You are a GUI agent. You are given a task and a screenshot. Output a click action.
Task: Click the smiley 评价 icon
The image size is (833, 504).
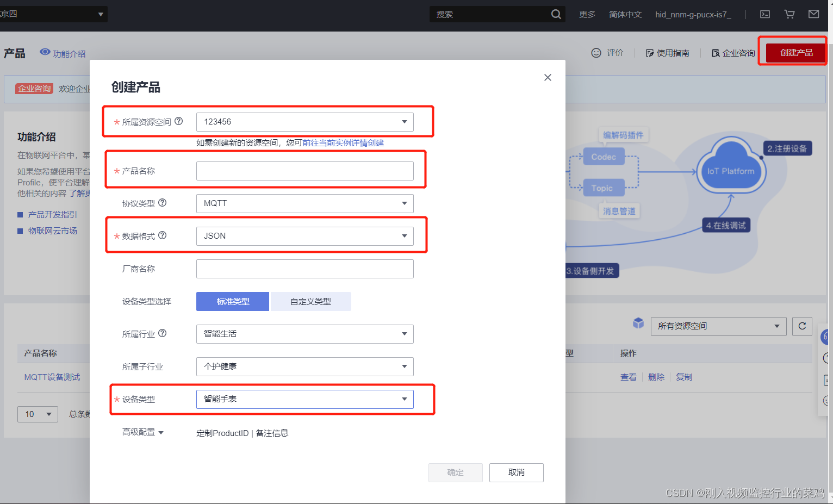(x=596, y=53)
